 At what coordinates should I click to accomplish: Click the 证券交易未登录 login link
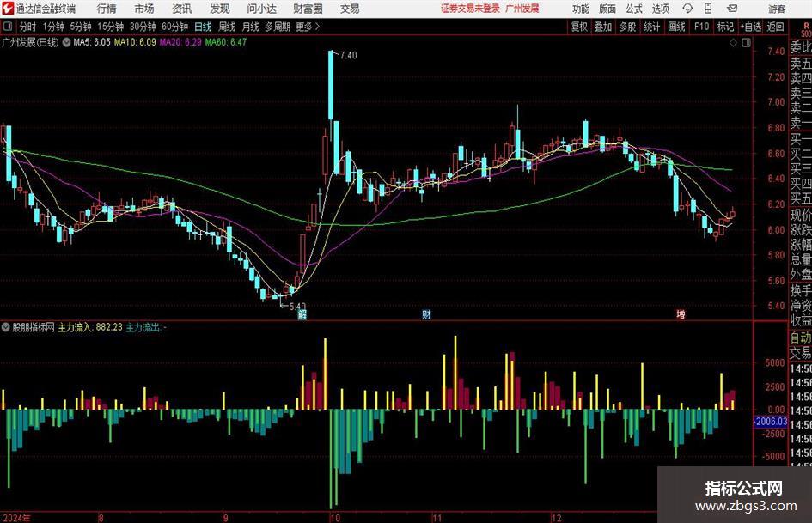470,9
